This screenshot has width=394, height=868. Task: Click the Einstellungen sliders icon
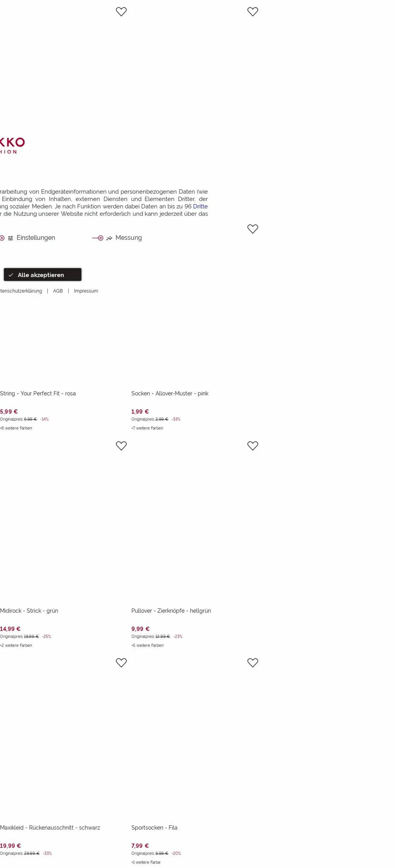(x=10, y=238)
